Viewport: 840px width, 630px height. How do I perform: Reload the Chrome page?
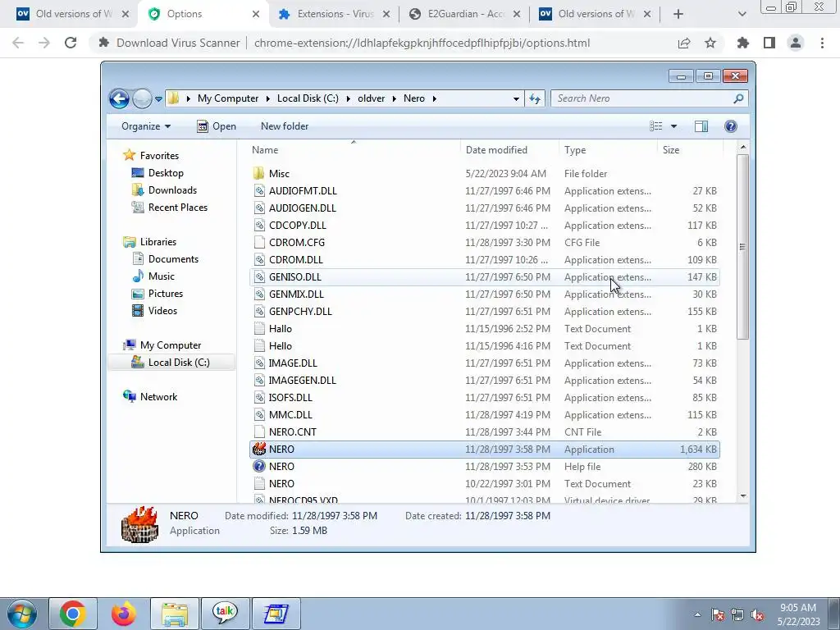click(71, 43)
